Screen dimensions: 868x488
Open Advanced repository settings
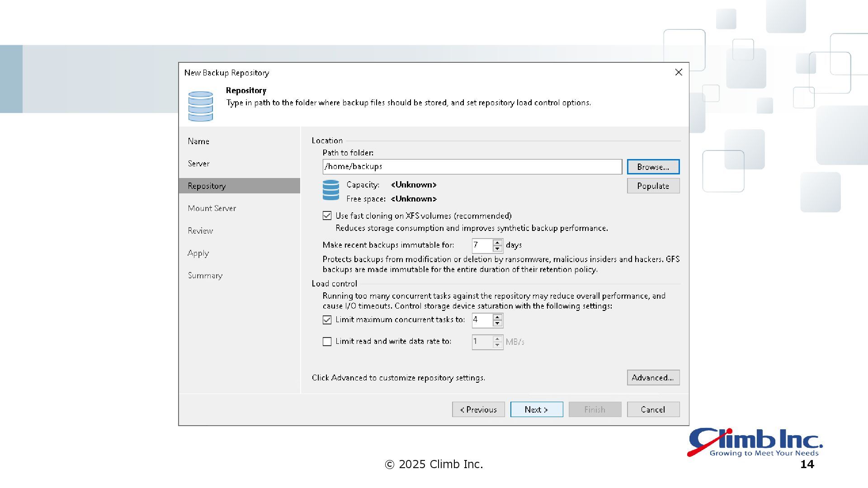(653, 378)
